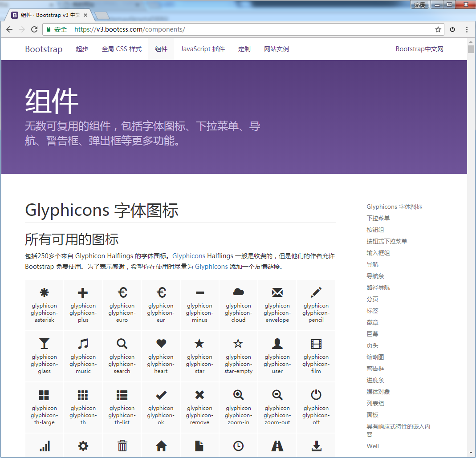The width and height of the screenshot is (476, 458).
Task: Select the glyphicon-plus icon
Action: [x=83, y=292]
